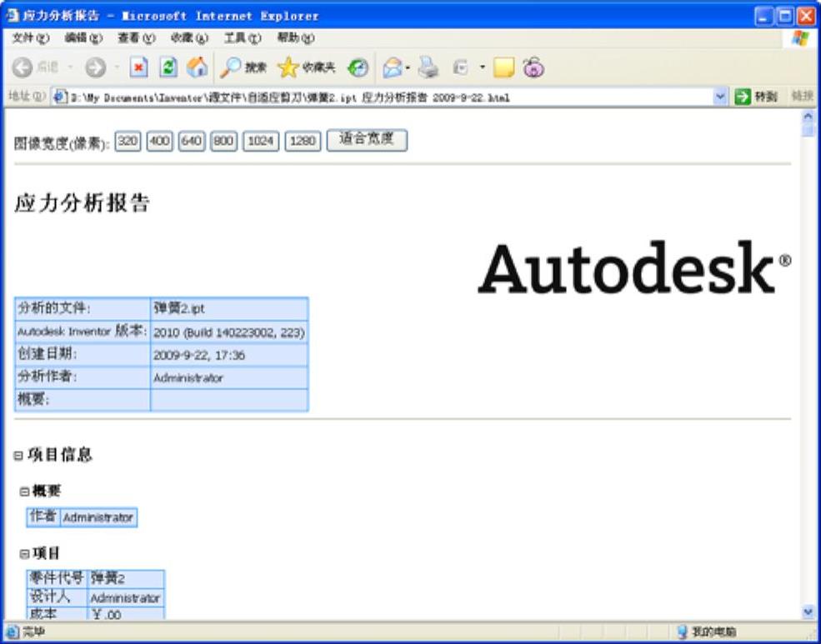Click the 应力分析报告 heading
This screenshot has height=644, width=821.
click(x=83, y=203)
